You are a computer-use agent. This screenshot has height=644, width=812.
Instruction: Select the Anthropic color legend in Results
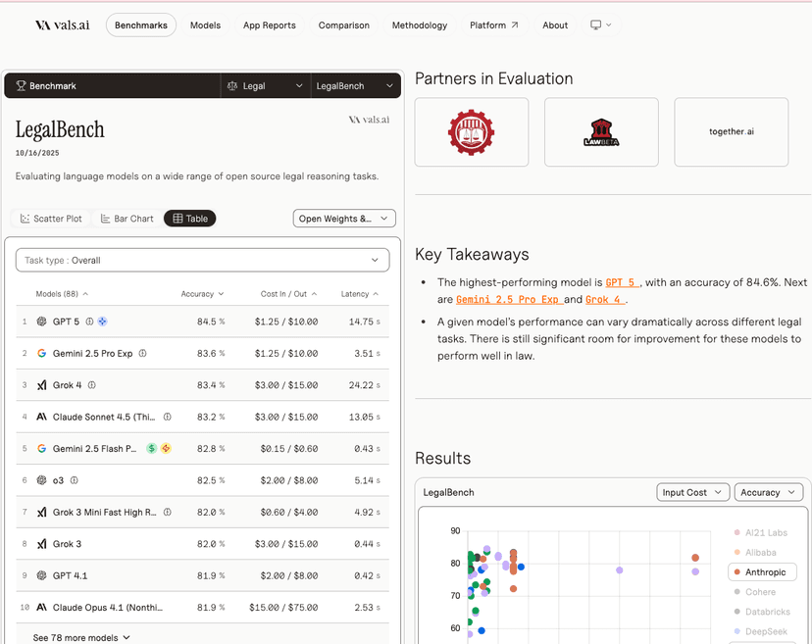point(762,571)
